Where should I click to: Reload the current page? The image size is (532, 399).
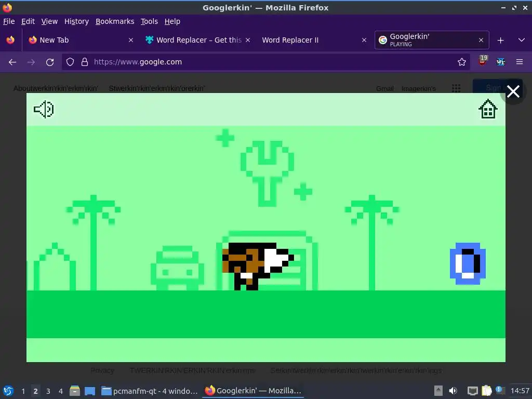click(50, 62)
